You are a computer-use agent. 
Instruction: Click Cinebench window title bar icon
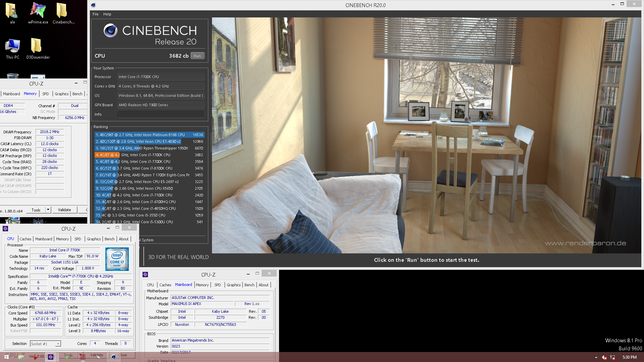(93, 5)
